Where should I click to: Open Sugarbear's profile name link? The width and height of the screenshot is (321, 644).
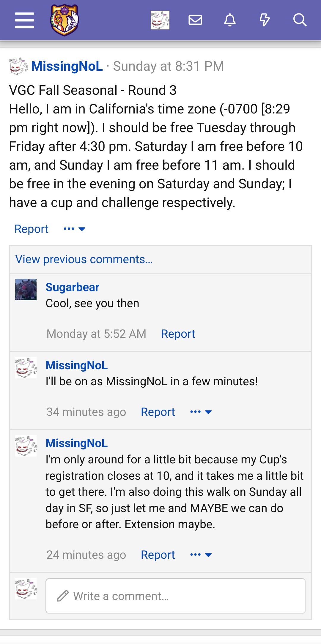click(72, 287)
